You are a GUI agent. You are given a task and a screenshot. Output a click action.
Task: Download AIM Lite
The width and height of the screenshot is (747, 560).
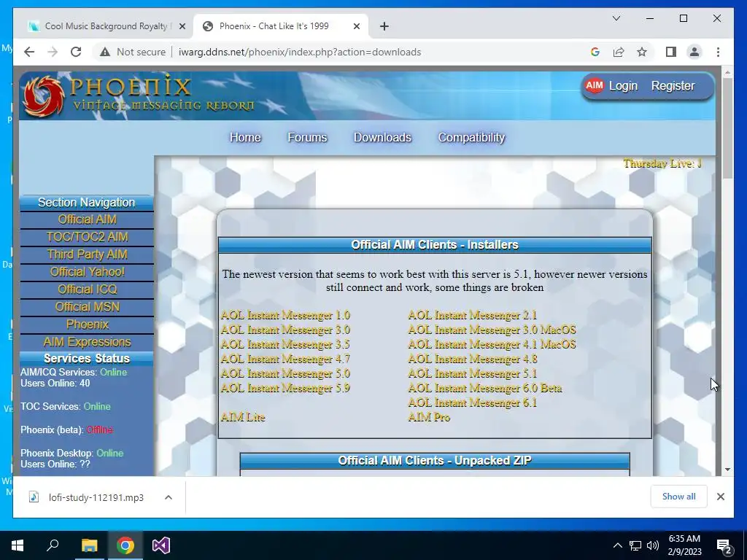tap(243, 418)
